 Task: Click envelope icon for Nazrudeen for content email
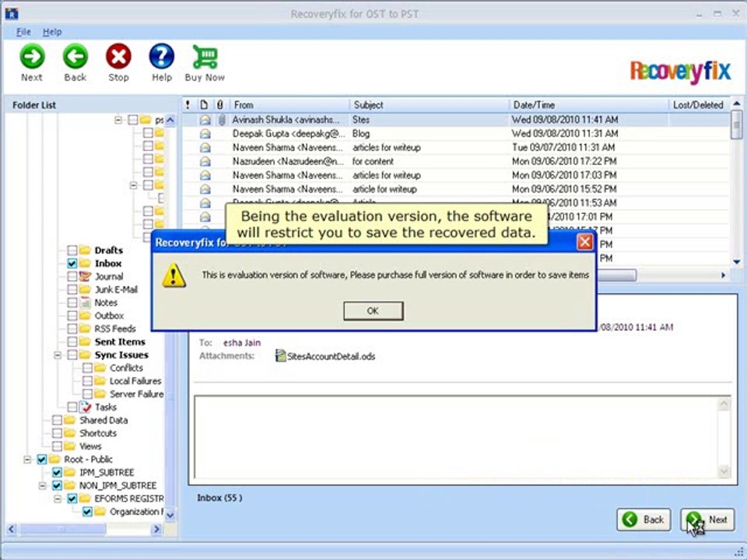point(205,162)
